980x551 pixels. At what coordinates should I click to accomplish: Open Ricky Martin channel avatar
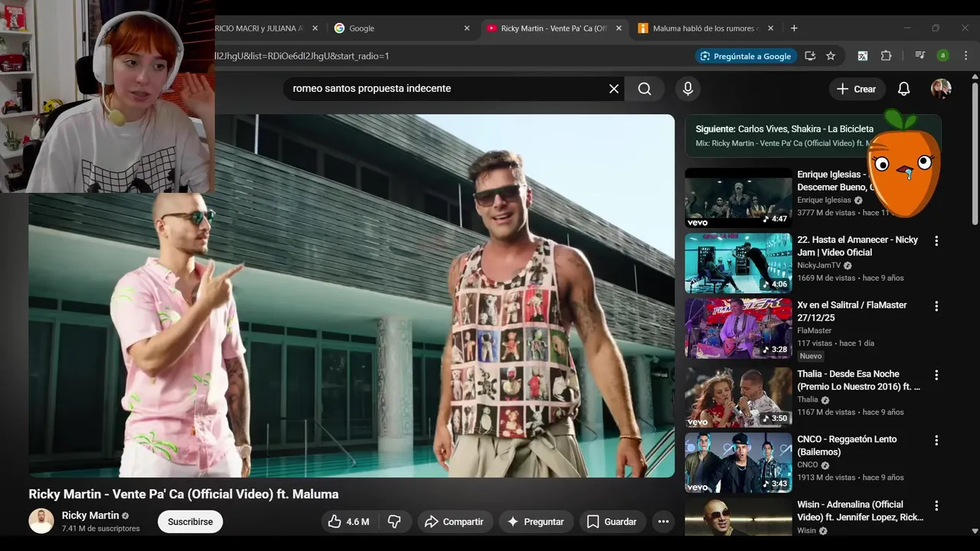pos(41,521)
